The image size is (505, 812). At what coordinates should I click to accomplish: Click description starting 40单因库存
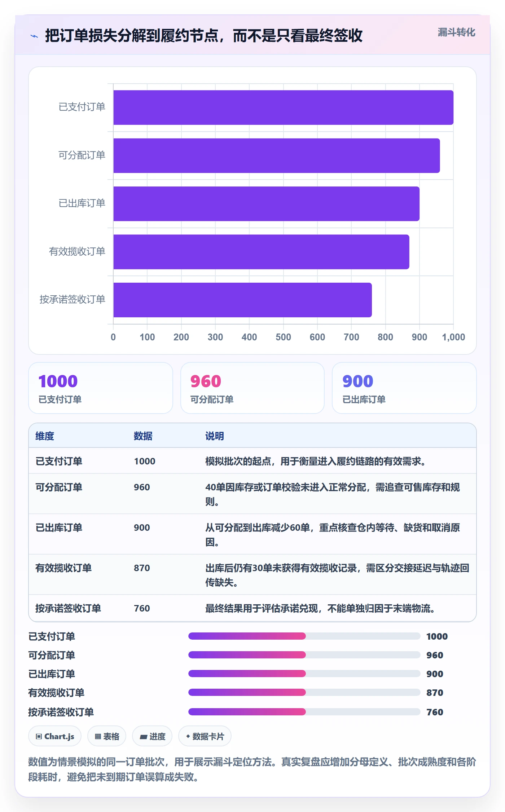coord(333,494)
